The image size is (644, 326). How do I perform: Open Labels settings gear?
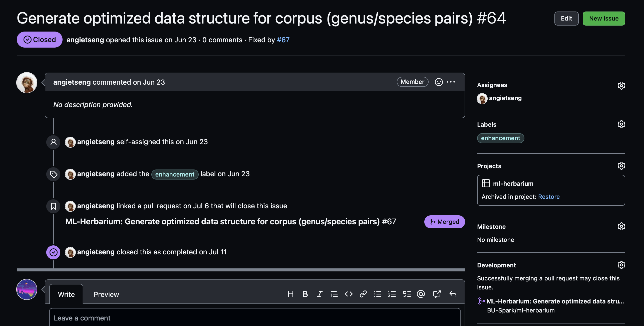point(621,124)
